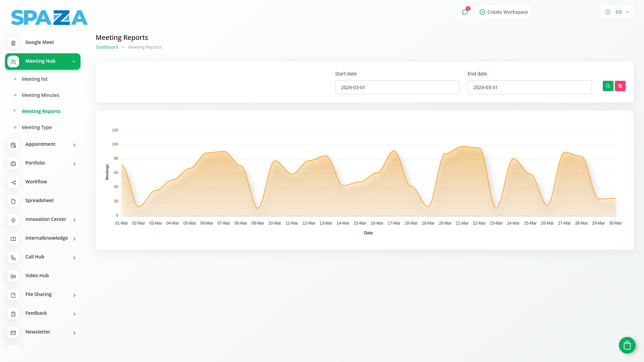Expand the Innovation Center submenu arrow
This screenshot has width=644, height=362.
tap(74, 220)
